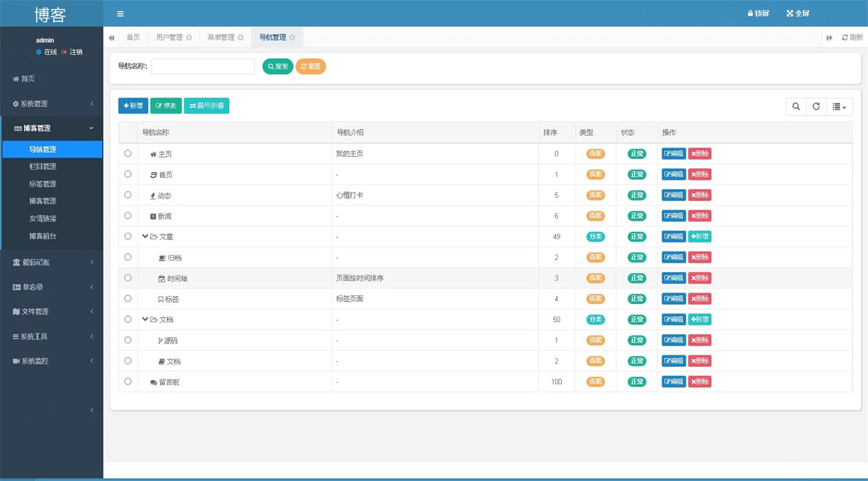
Task: Click the green 搜索 button
Action: point(278,66)
